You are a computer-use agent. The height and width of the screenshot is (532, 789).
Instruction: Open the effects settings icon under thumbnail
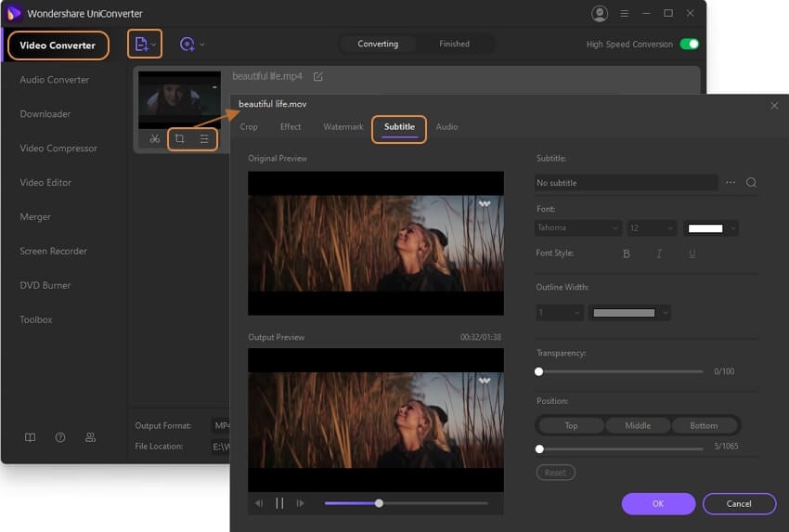coord(204,139)
